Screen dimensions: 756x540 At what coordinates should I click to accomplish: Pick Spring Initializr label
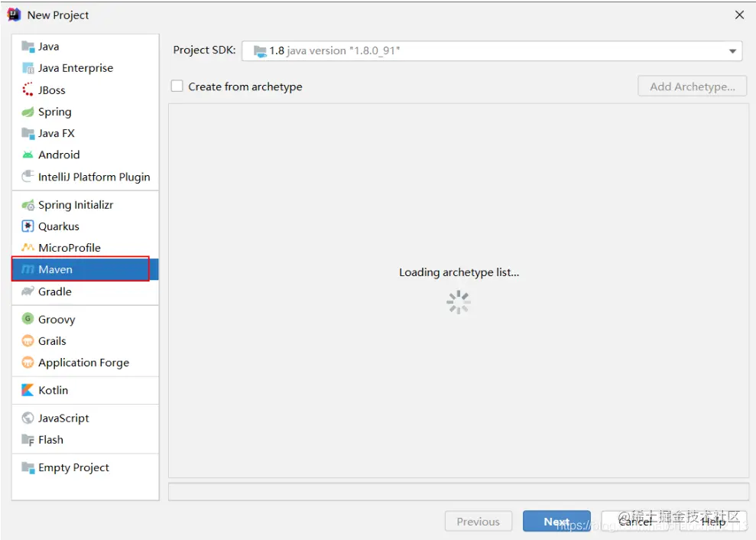76,205
